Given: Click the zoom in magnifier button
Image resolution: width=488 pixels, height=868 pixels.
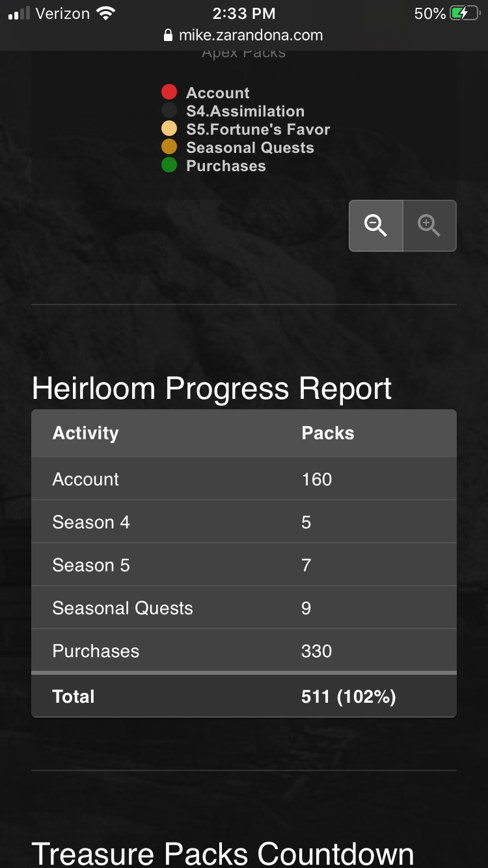Looking at the screenshot, I should coord(429,226).
